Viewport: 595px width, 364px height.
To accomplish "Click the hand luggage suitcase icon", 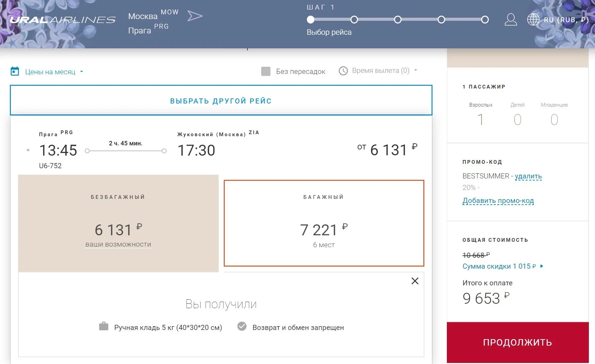I will (104, 327).
